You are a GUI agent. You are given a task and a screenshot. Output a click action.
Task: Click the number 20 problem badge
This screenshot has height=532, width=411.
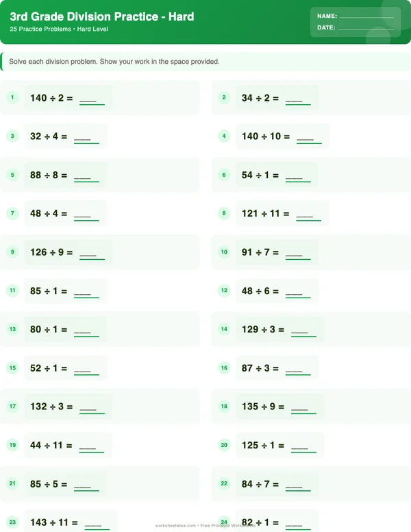coord(224,446)
